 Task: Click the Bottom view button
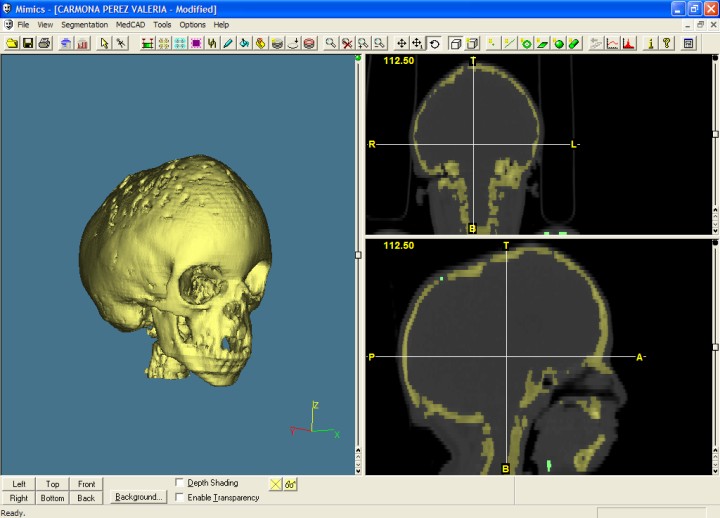coord(53,498)
